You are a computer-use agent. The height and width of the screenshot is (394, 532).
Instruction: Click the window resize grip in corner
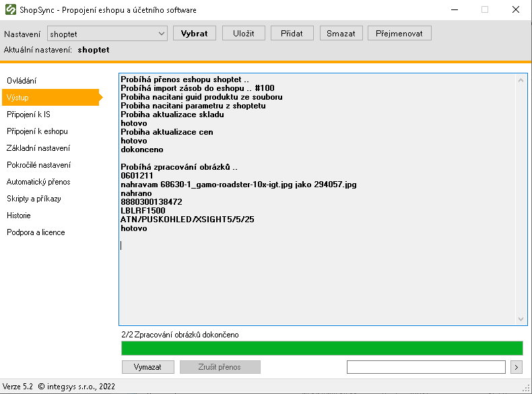click(527, 389)
